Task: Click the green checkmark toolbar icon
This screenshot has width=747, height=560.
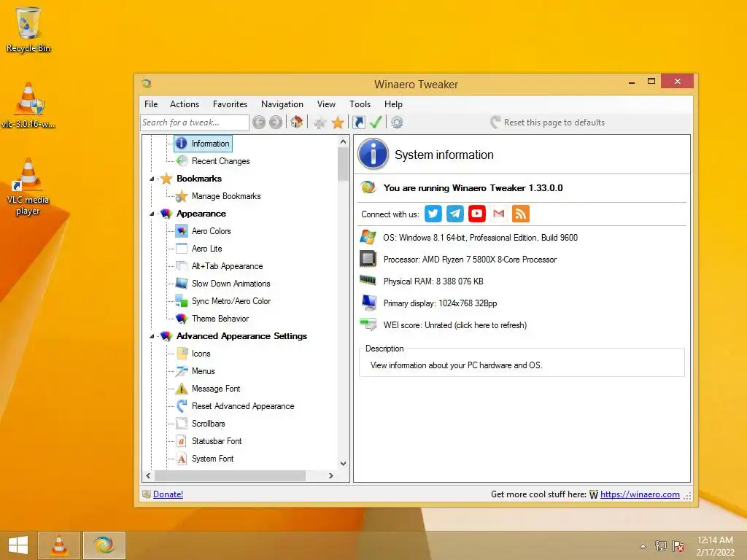Action: pyautogui.click(x=376, y=122)
